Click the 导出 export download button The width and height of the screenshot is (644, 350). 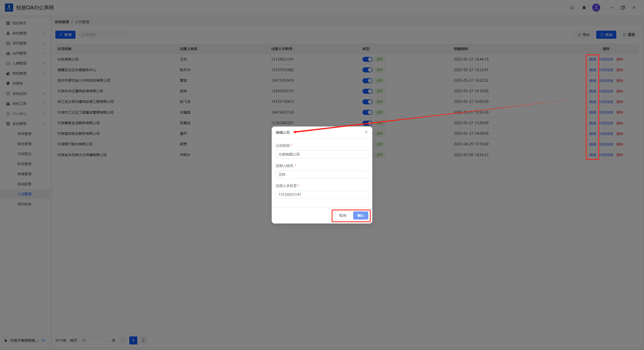[584, 35]
